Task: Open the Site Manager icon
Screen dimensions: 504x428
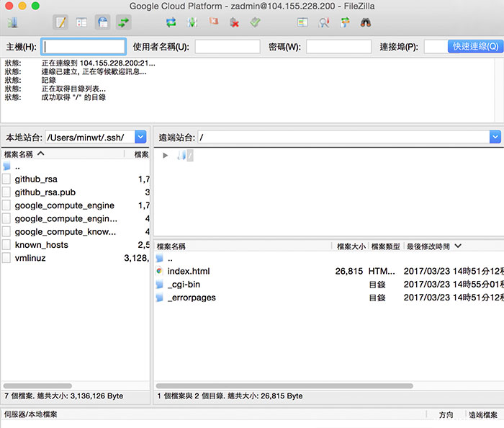Action: (x=12, y=22)
